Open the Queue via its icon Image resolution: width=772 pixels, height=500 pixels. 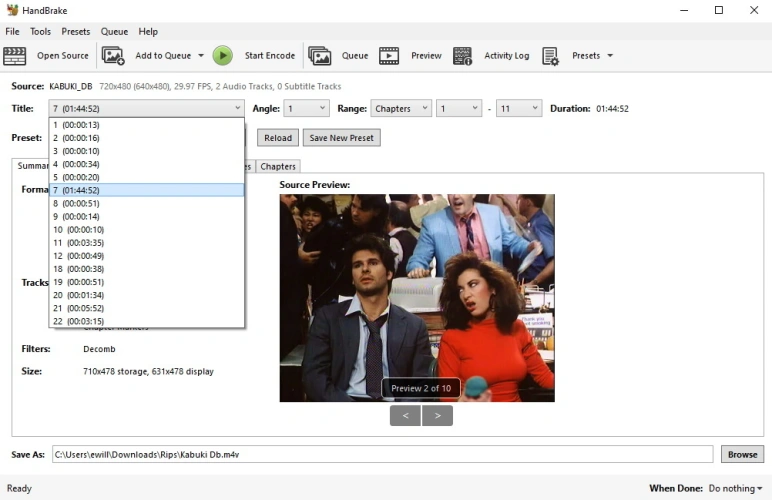320,56
